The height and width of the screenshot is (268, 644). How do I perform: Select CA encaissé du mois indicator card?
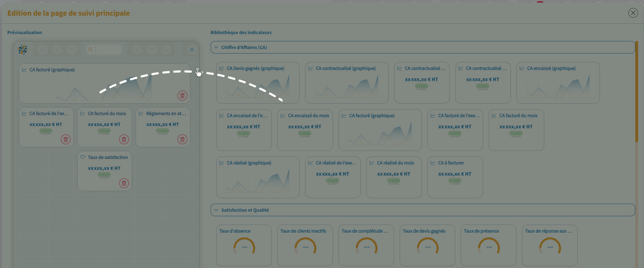pos(305,130)
